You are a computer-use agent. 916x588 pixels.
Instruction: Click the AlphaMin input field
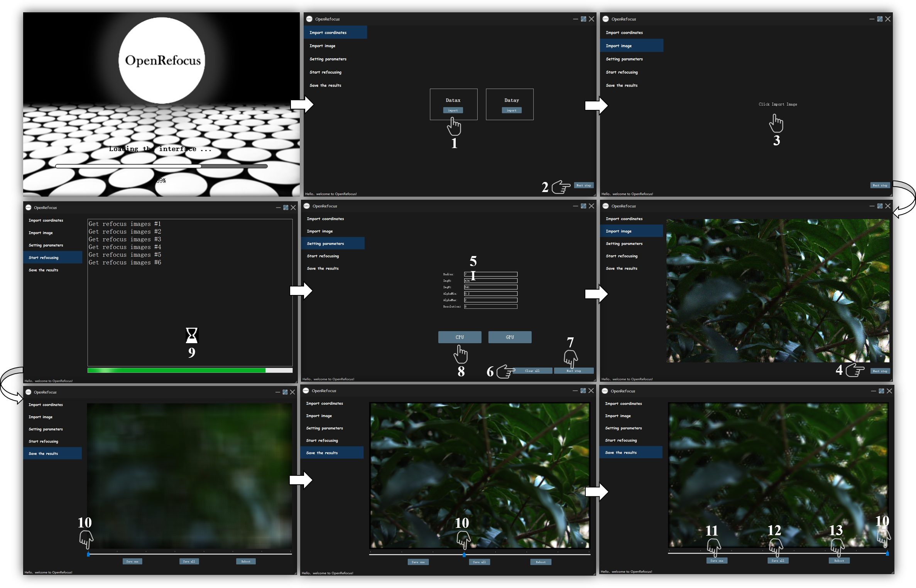pyautogui.click(x=490, y=293)
